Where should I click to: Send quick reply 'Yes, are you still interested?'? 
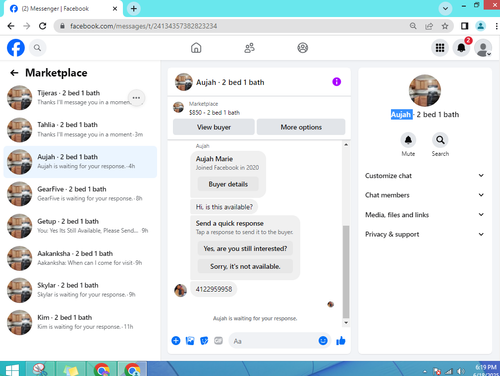coord(245,248)
